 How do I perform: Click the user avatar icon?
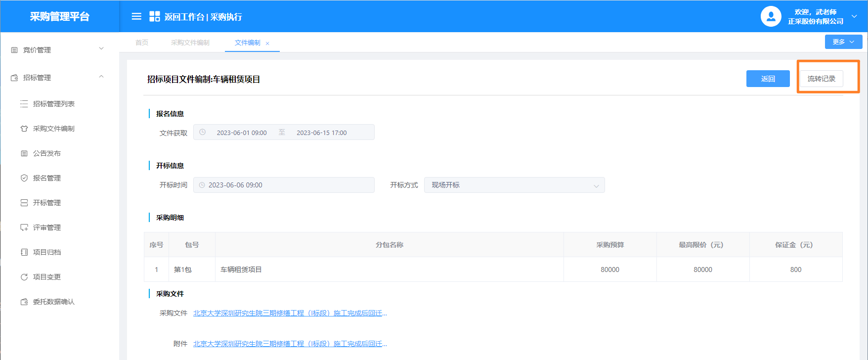(771, 16)
